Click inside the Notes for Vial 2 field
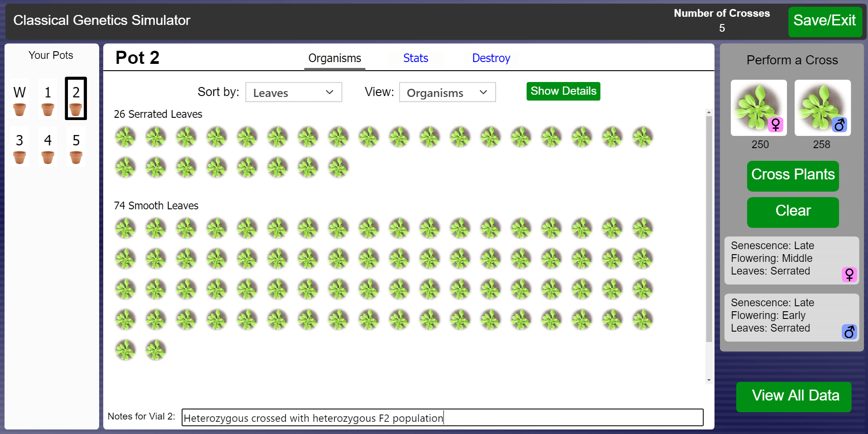 441,417
